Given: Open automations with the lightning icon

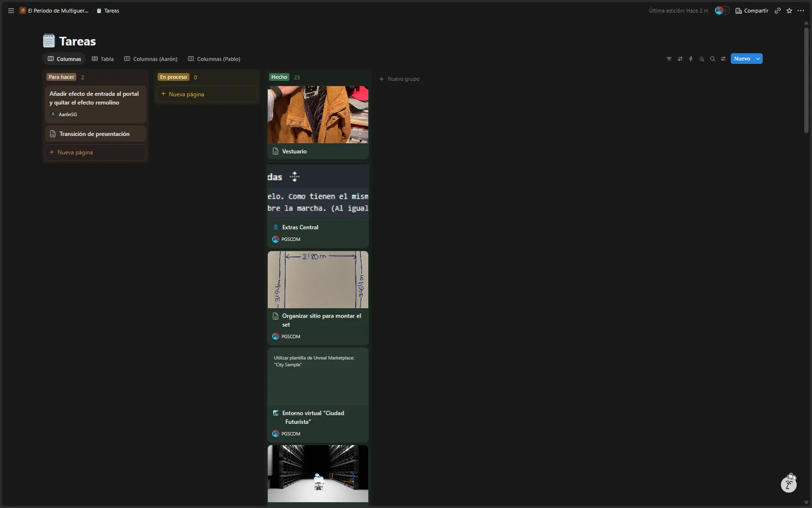Looking at the screenshot, I should pyautogui.click(x=691, y=59).
